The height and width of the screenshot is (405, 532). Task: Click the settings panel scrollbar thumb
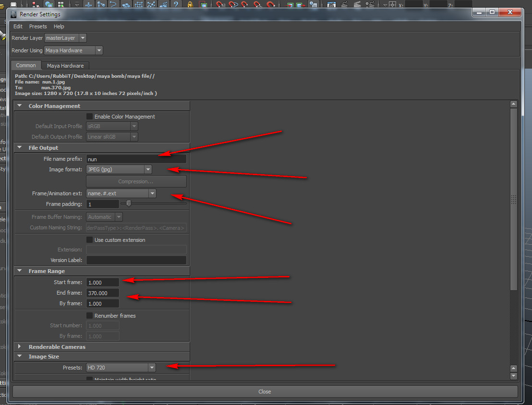[513, 200]
